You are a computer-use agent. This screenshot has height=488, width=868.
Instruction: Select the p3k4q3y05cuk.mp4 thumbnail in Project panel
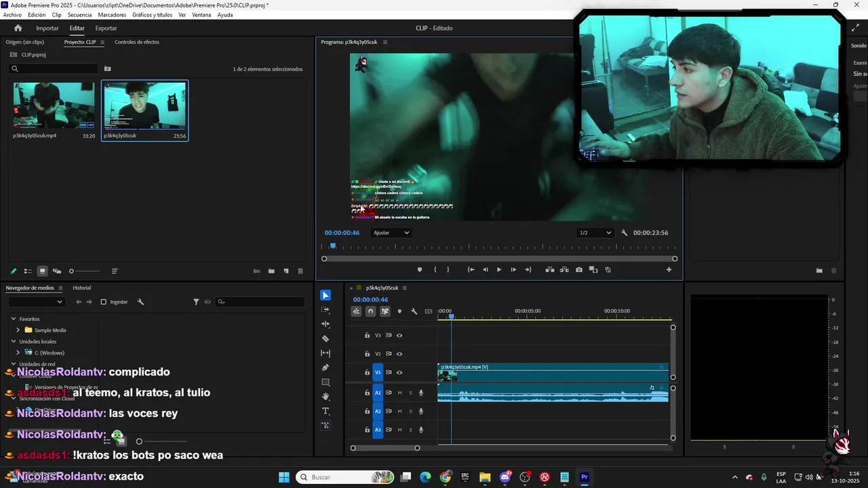coord(54,106)
